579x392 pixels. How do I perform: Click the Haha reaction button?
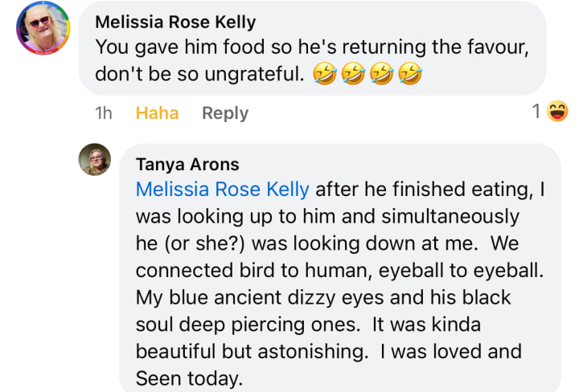point(157,113)
